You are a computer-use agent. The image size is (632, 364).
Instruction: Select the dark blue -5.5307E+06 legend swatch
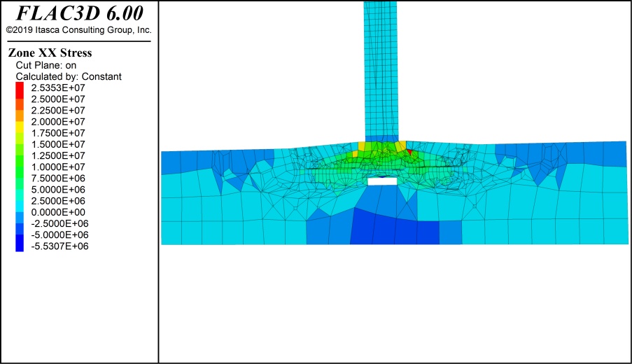coord(20,246)
